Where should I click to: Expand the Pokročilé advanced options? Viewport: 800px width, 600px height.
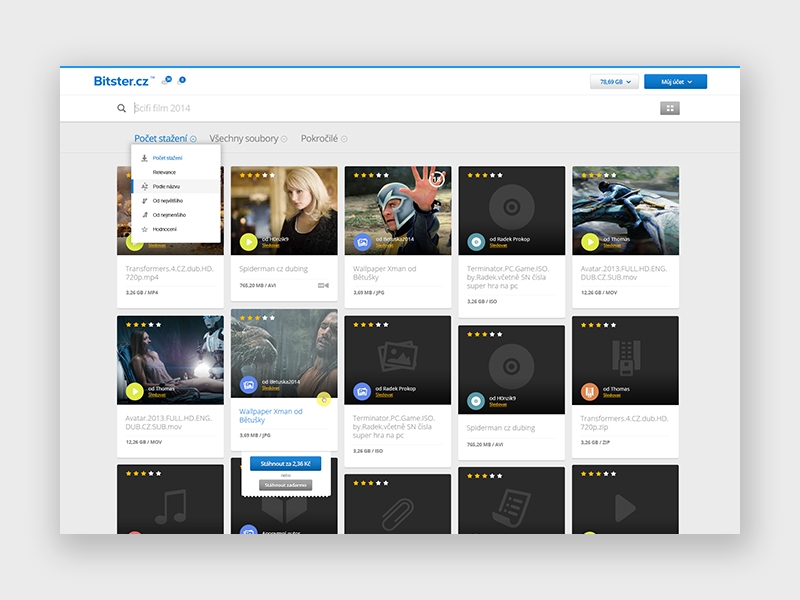(x=324, y=138)
